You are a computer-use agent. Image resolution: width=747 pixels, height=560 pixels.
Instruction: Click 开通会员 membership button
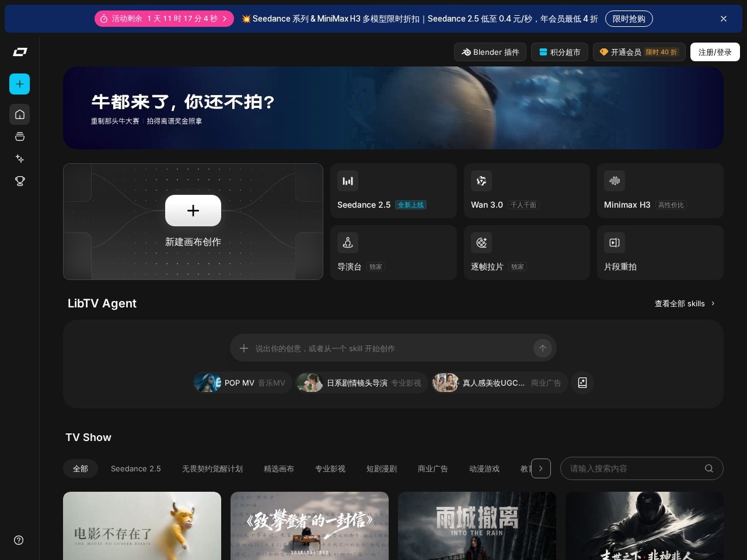click(639, 52)
